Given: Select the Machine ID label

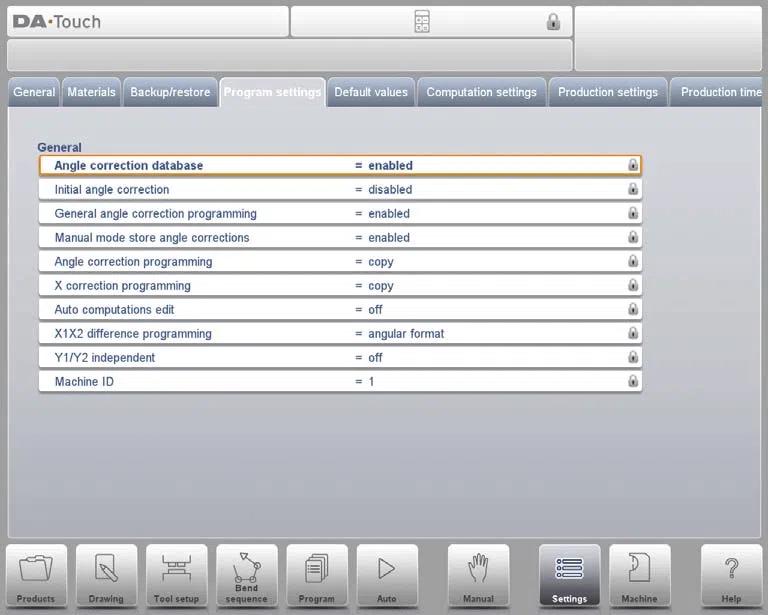Looking at the screenshot, I should [84, 381].
